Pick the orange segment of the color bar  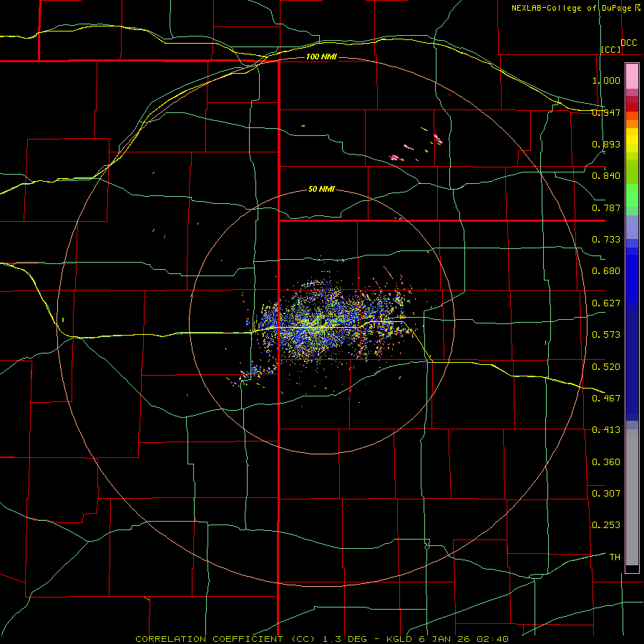tap(632, 124)
